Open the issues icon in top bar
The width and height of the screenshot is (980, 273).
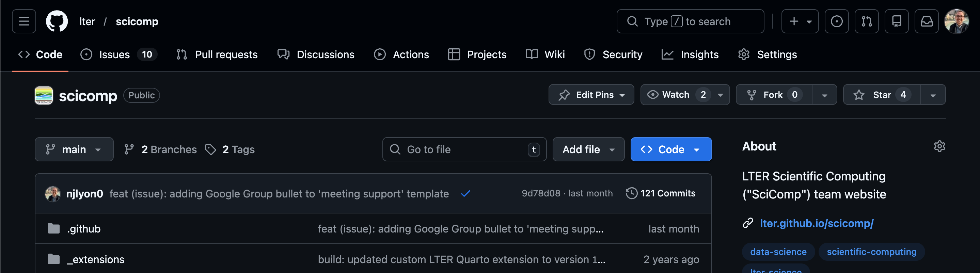(836, 21)
